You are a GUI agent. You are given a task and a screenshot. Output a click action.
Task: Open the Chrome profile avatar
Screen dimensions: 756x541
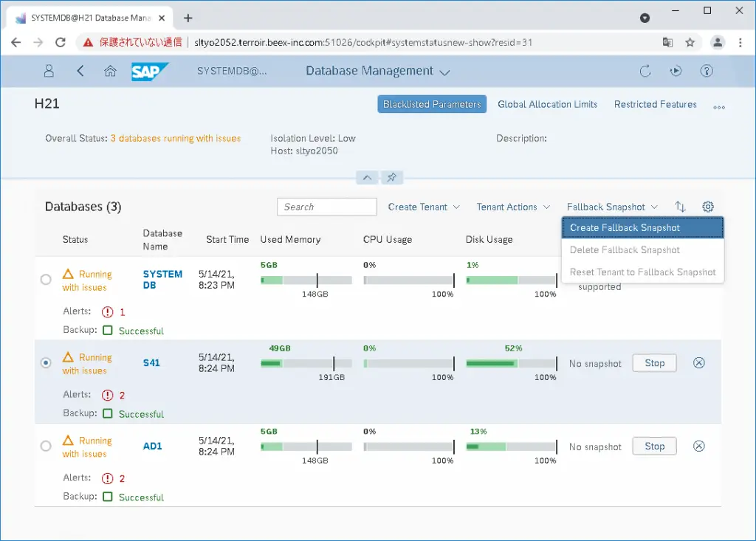718,42
